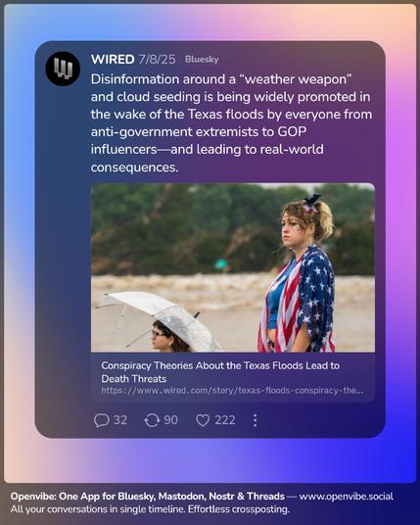Click the Openvibe One App headline text
This screenshot has height=525, width=420.
[148, 497]
